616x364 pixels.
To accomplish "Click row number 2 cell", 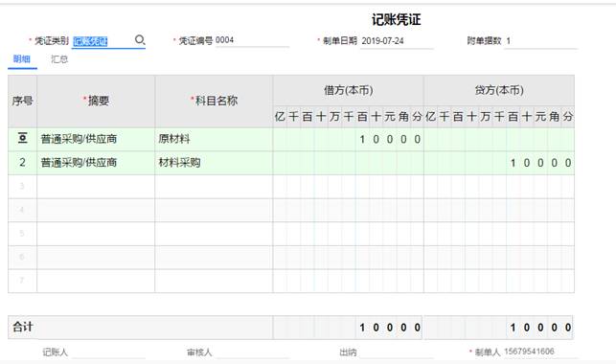I will [x=22, y=163].
